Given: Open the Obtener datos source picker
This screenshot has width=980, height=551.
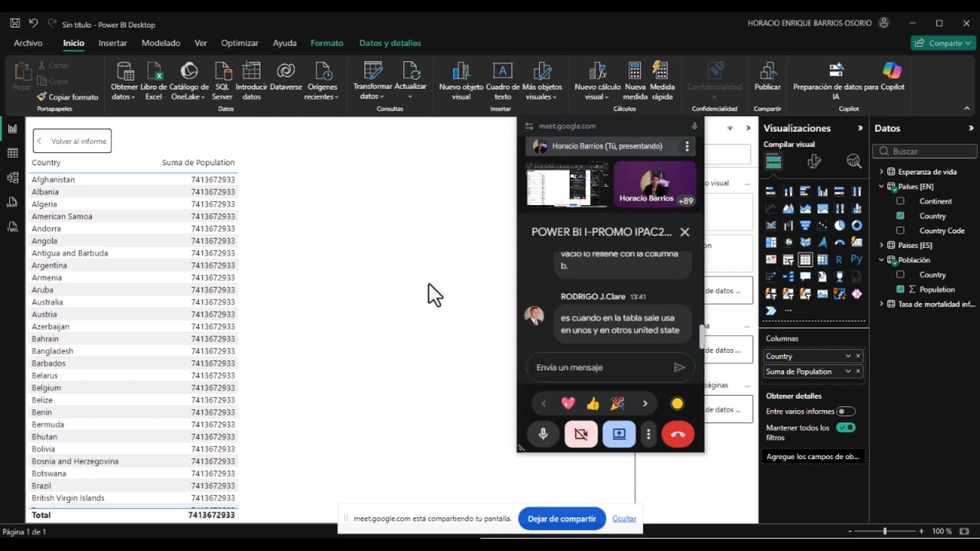Looking at the screenshot, I should tap(124, 82).
